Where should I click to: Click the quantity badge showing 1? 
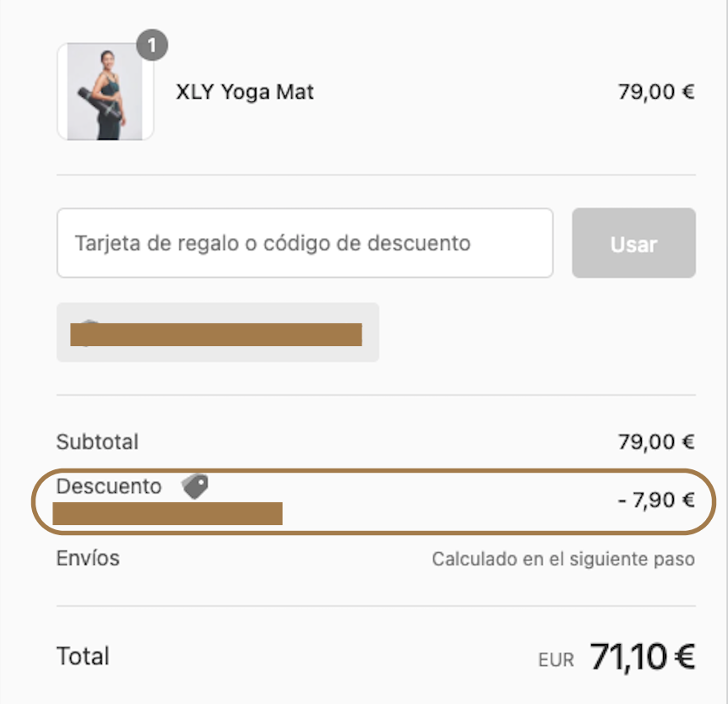coord(152,46)
